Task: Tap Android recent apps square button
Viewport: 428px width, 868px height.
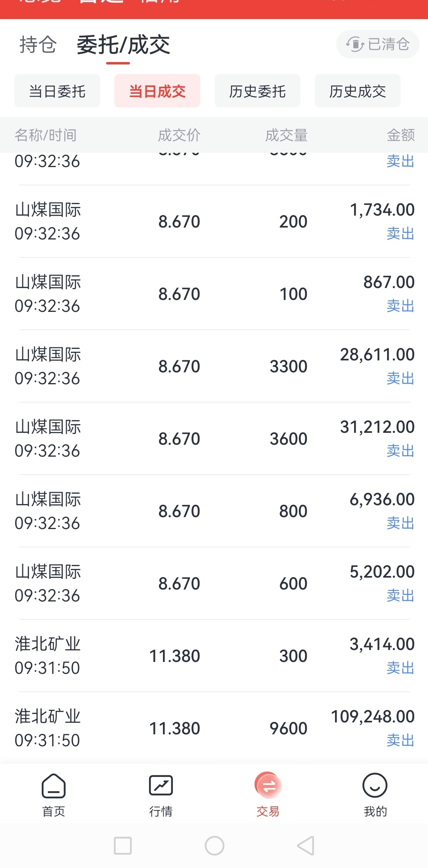Action: pyautogui.click(x=123, y=845)
